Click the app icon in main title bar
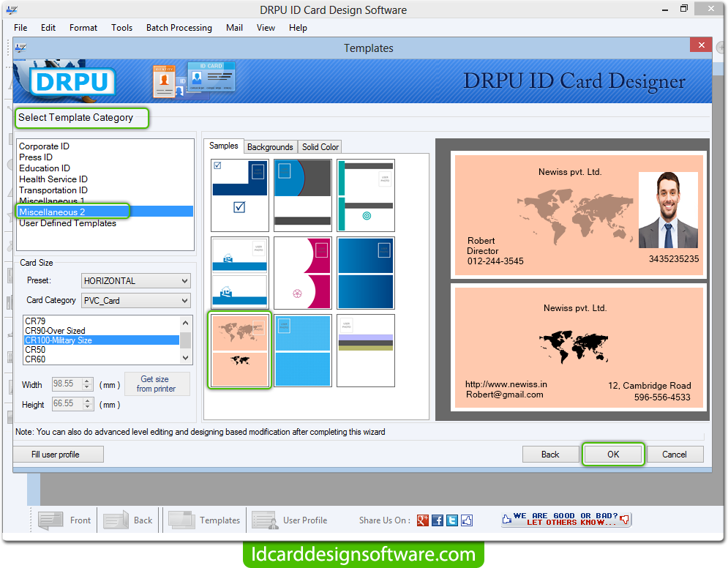The image size is (728, 568). (12, 10)
